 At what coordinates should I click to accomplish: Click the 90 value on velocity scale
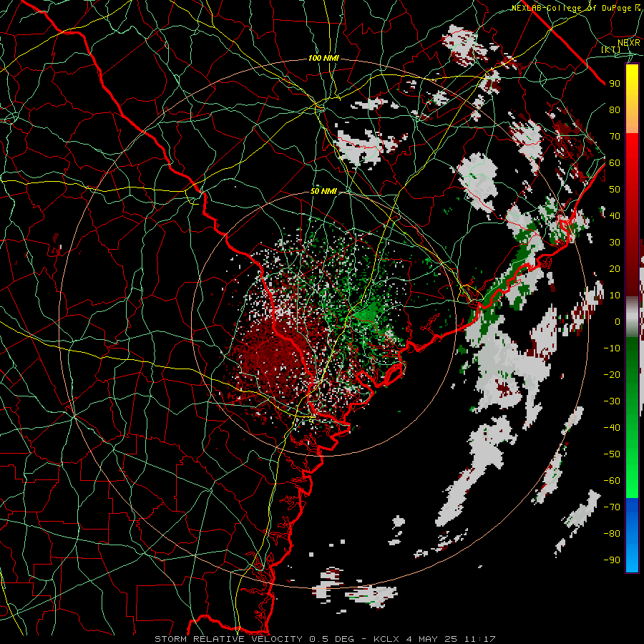pos(615,84)
